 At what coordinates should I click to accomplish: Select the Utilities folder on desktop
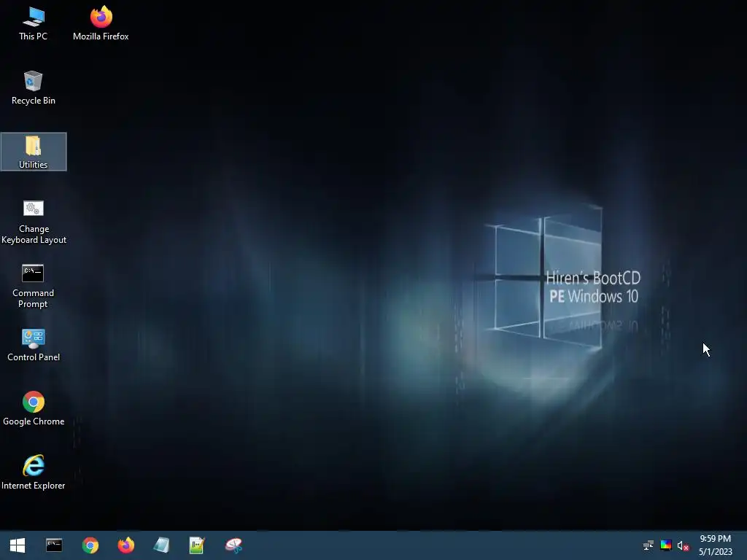coord(34,152)
